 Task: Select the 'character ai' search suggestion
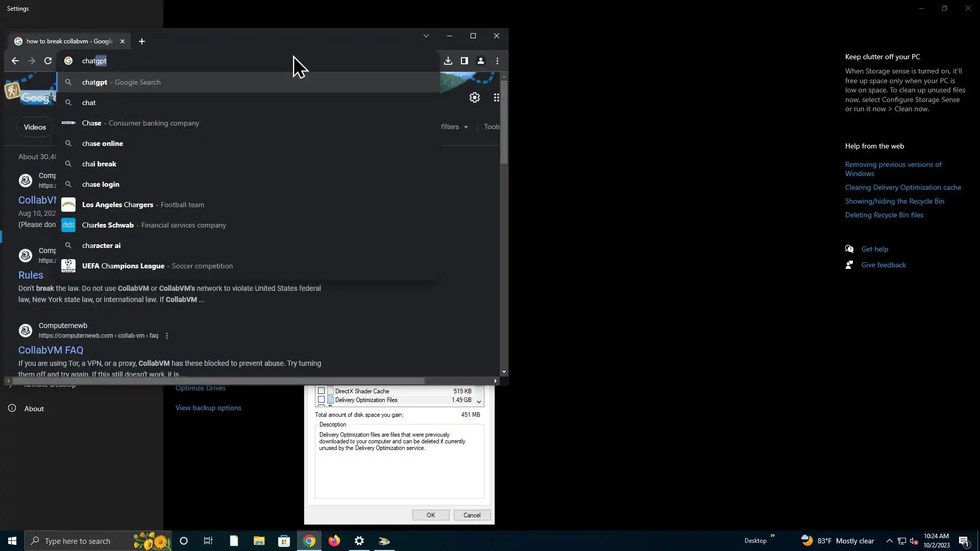[102, 245]
